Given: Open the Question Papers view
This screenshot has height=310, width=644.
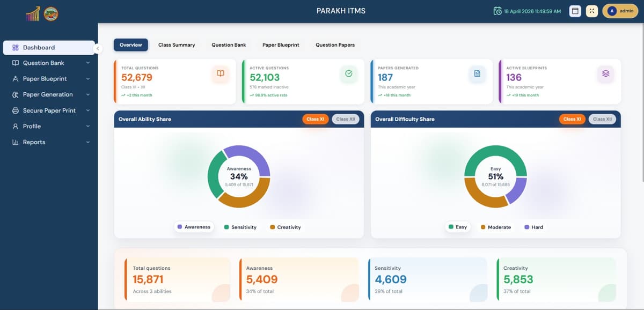Looking at the screenshot, I should point(335,45).
